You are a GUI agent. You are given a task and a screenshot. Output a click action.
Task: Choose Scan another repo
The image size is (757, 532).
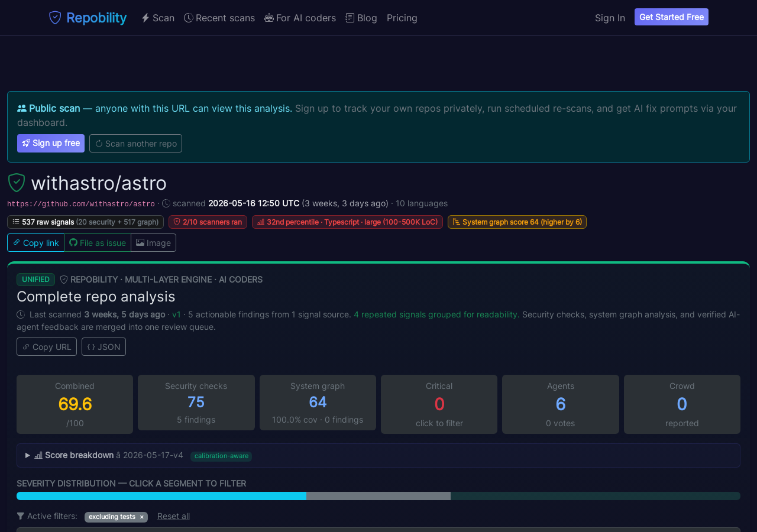pos(135,143)
